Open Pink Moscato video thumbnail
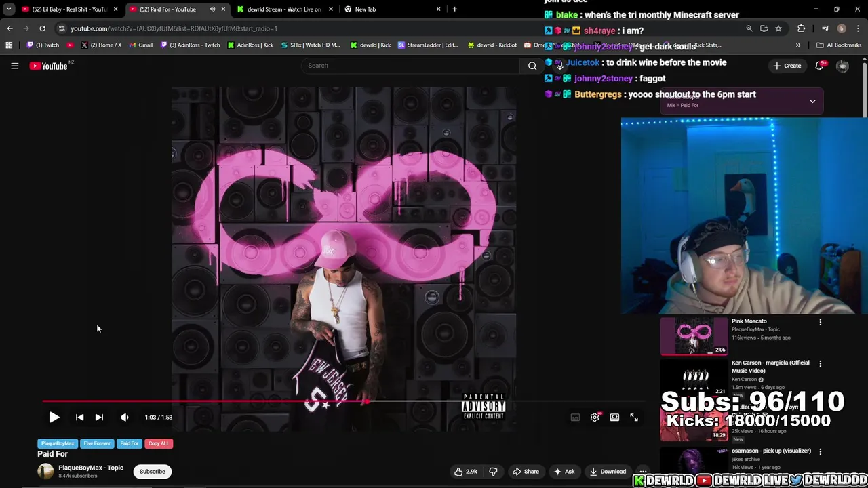 click(x=694, y=336)
